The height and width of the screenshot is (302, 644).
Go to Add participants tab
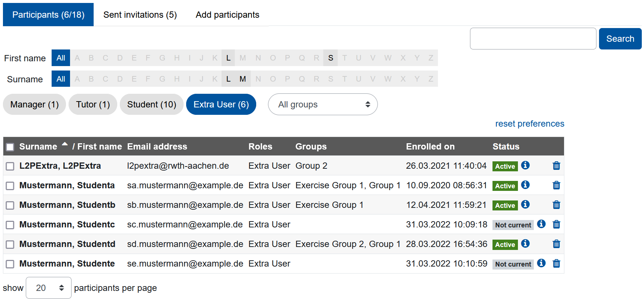click(227, 15)
